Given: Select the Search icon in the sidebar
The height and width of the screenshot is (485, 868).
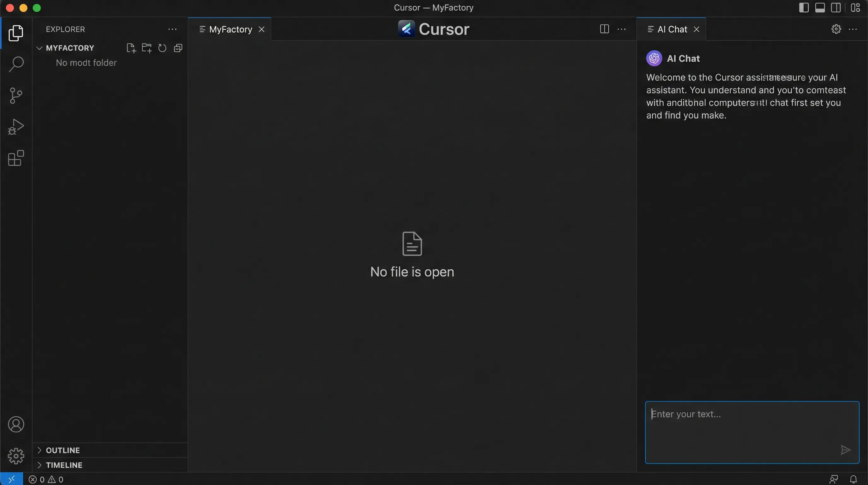Looking at the screenshot, I should point(15,64).
